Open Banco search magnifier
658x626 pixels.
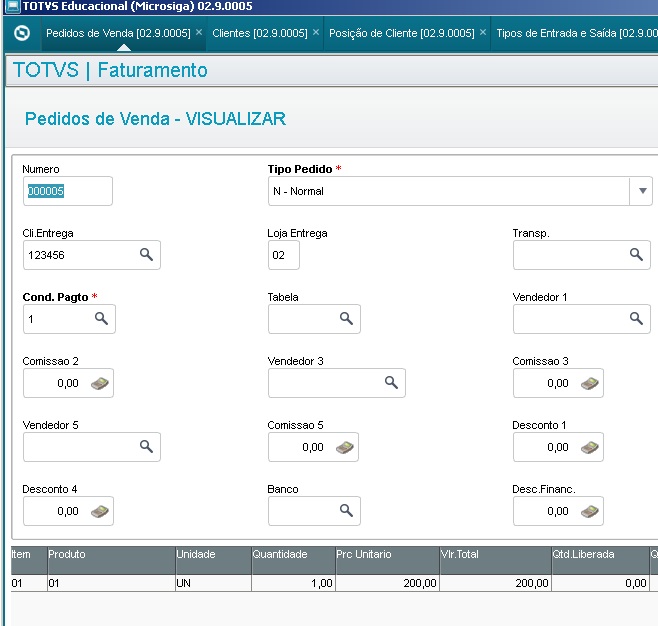coord(346,510)
